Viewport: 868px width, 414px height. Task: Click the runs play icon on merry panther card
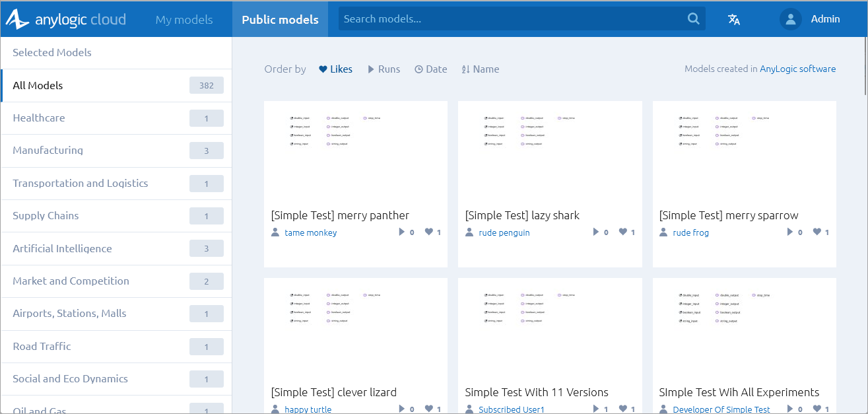(401, 232)
